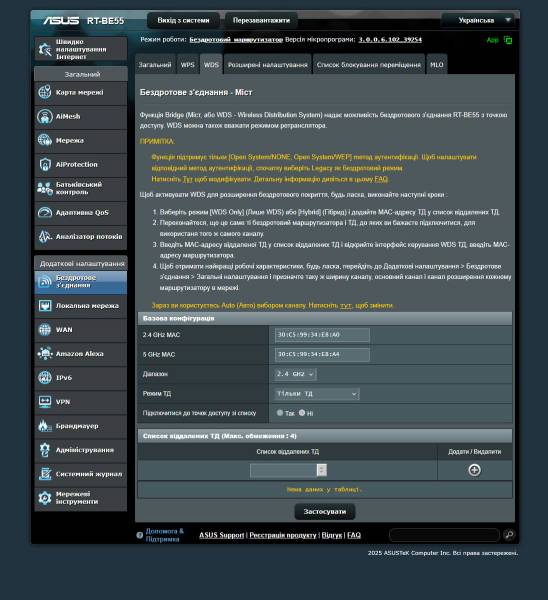Click the help question mark icon
Screen dimensions: 548x600
tap(140, 535)
